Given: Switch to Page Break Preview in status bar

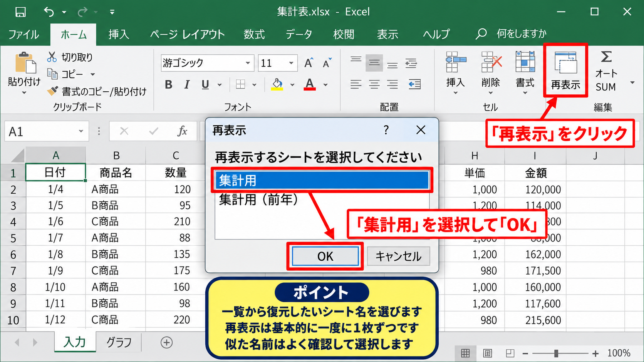Looking at the screenshot, I should coord(510,353).
